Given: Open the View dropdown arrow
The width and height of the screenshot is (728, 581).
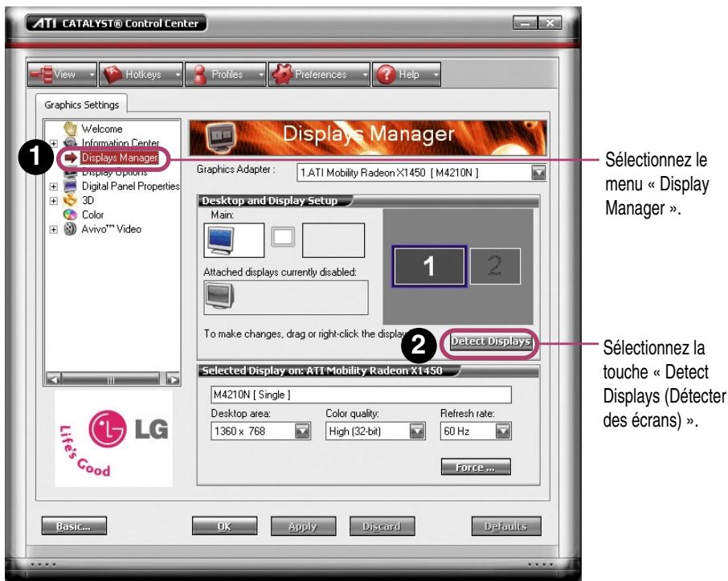Looking at the screenshot, I should click(x=92, y=74).
